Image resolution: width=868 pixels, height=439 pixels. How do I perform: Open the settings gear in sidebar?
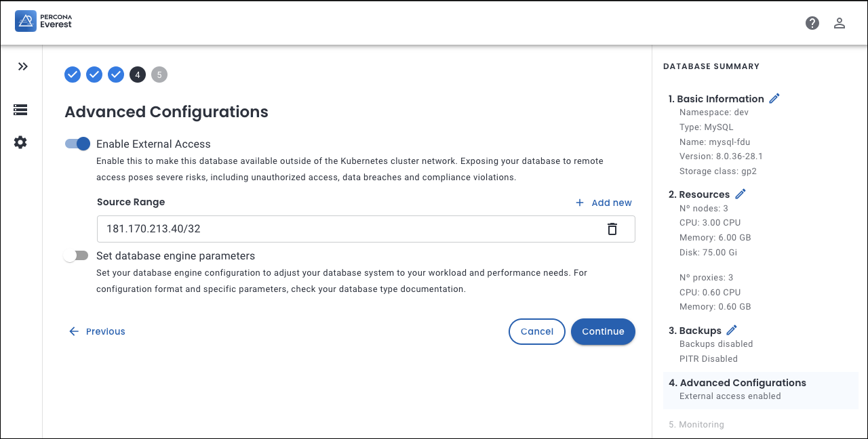20,142
